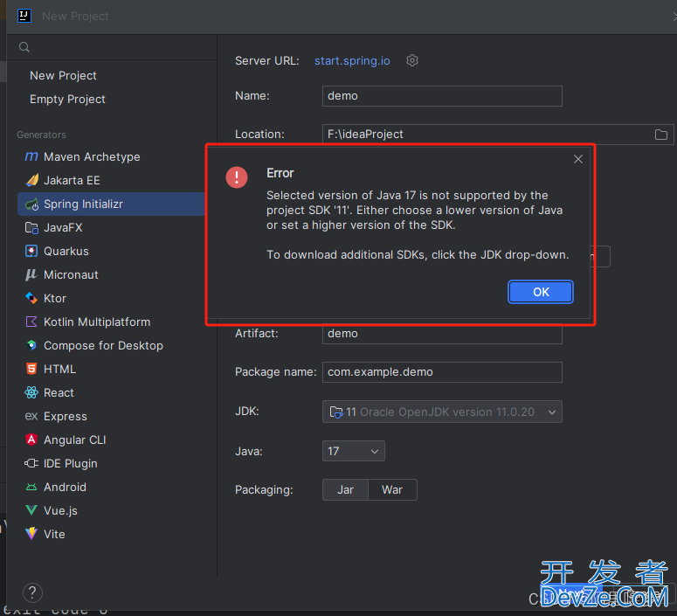Click OK in the Error dialog

[x=541, y=292]
